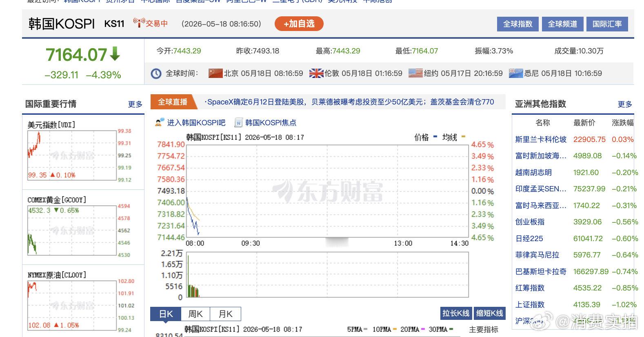Open 日经225 index link
The height and width of the screenshot is (337, 644).
point(529,239)
